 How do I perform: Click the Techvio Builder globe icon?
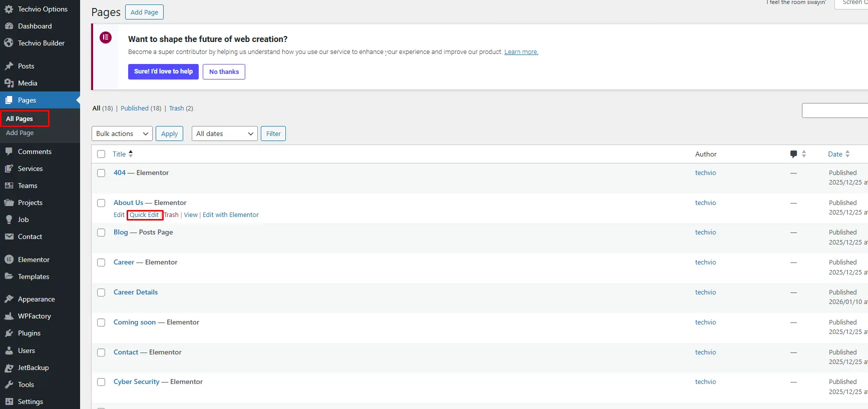(x=9, y=43)
